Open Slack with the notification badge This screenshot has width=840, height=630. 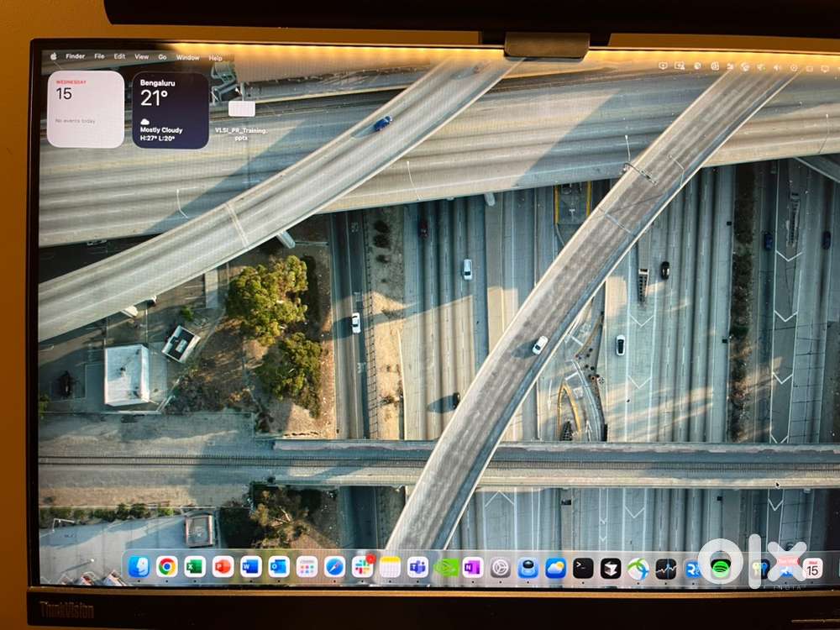click(x=362, y=567)
